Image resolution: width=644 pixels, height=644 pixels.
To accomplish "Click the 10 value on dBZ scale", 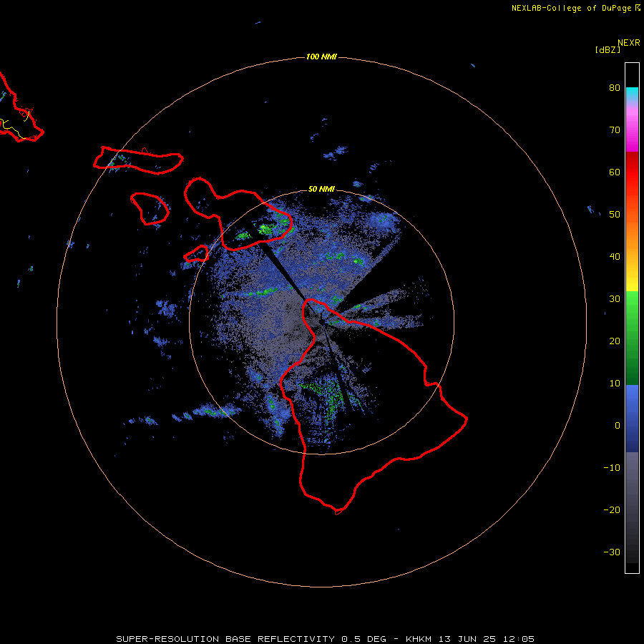I will click(615, 384).
